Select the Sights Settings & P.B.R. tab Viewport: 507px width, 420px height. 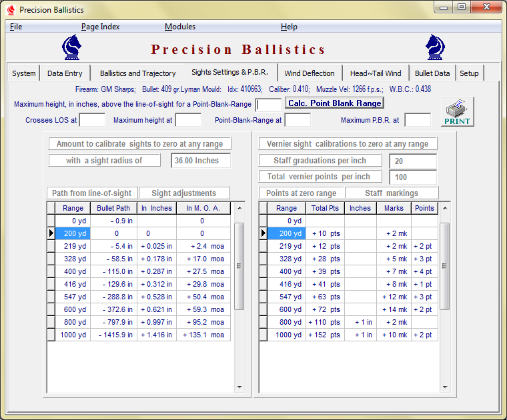[x=230, y=73]
